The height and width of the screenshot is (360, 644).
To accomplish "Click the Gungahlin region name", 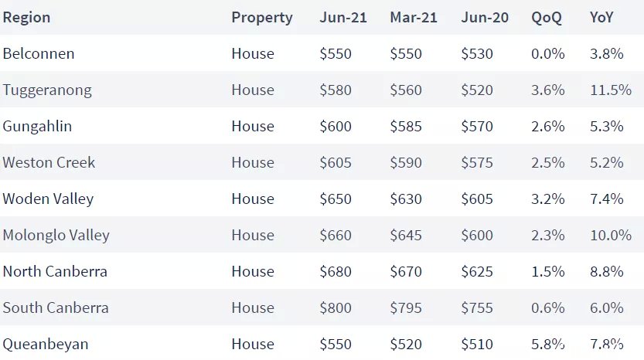I will [x=37, y=127].
